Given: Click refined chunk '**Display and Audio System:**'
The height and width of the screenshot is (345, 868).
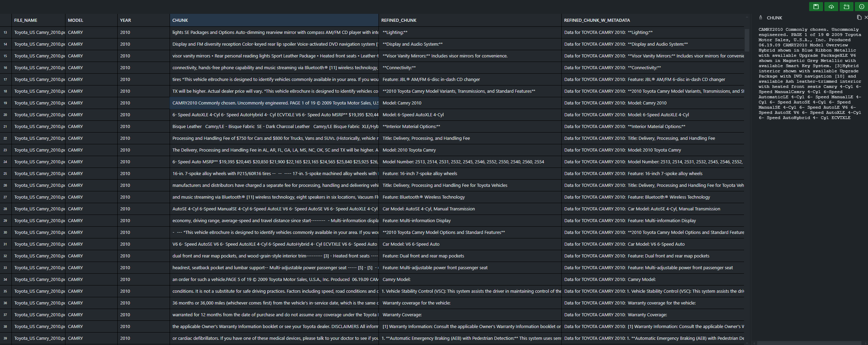Looking at the screenshot, I should (x=470, y=44).
